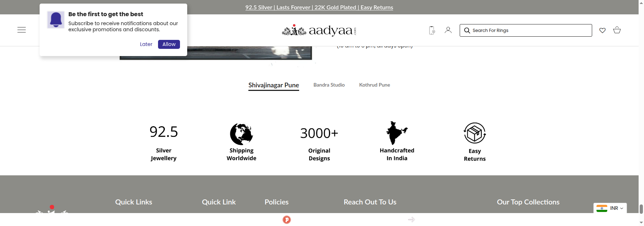Click the Search For Rings input field
This screenshot has height=226, width=644.
(x=529, y=31)
